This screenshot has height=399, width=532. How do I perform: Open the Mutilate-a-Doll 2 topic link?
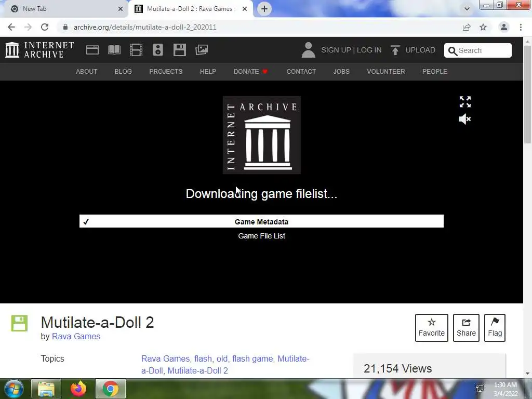pos(197,370)
